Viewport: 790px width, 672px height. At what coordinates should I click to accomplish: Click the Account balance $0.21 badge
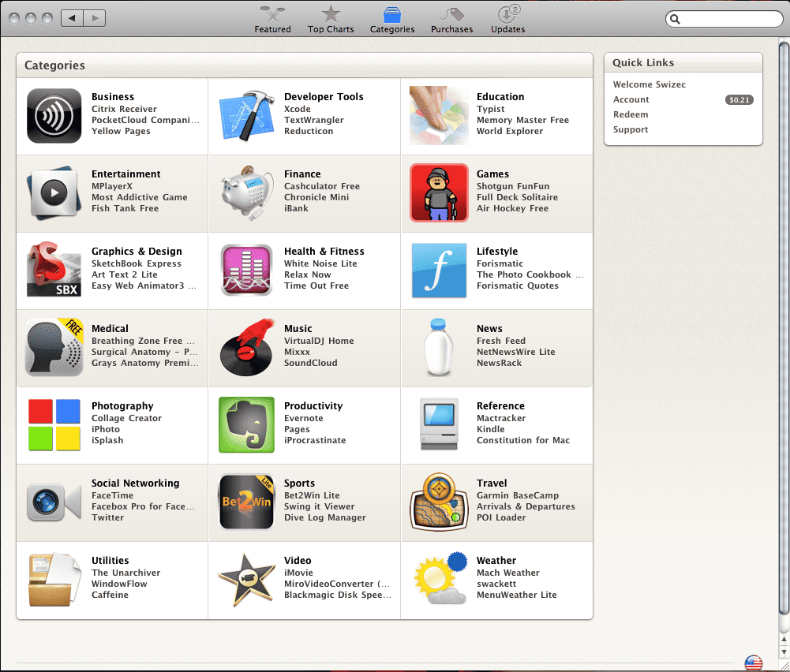[739, 100]
